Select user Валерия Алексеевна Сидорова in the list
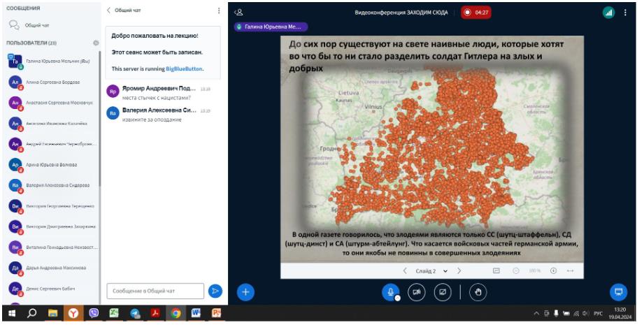The image size is (644, 325). tap(51, 185)
